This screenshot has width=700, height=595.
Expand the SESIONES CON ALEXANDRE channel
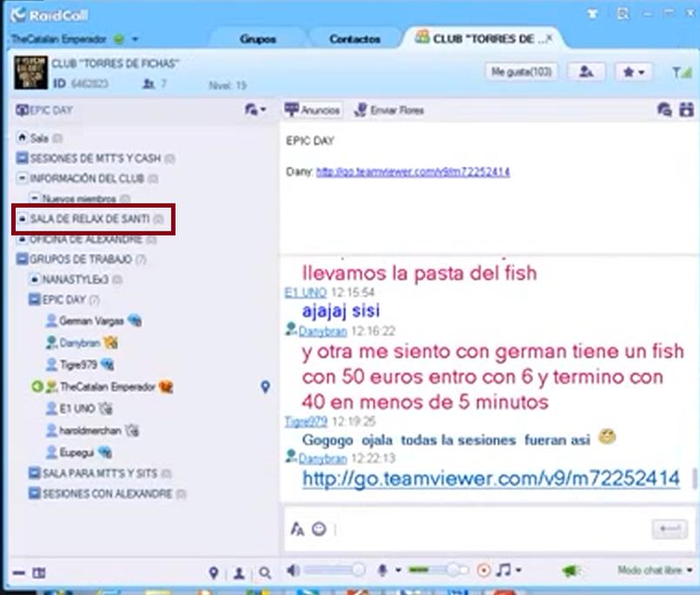35,493
